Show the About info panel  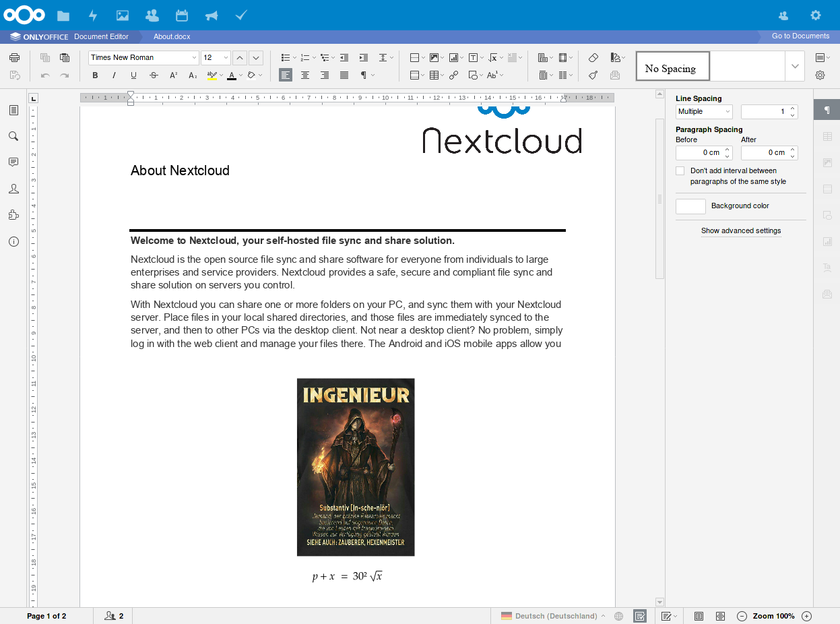(x=13, y=241)
